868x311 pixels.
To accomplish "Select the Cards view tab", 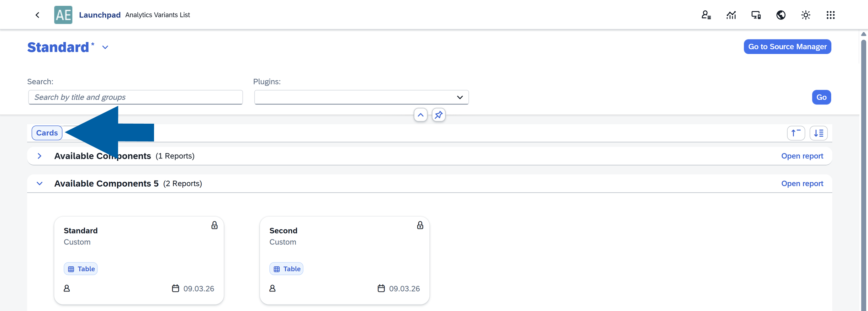I will coord(47,133).
